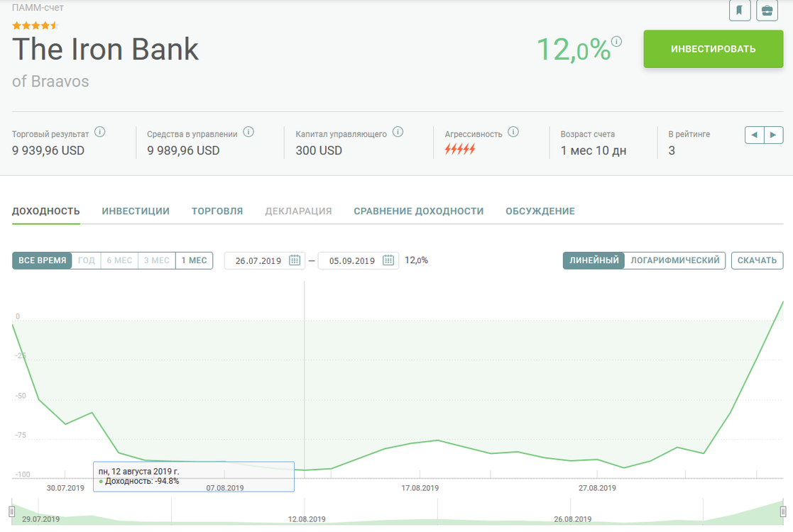Download chart data with СКАЧАТЬ
Screen dimensions: 793x532
(x=757, y=261)
